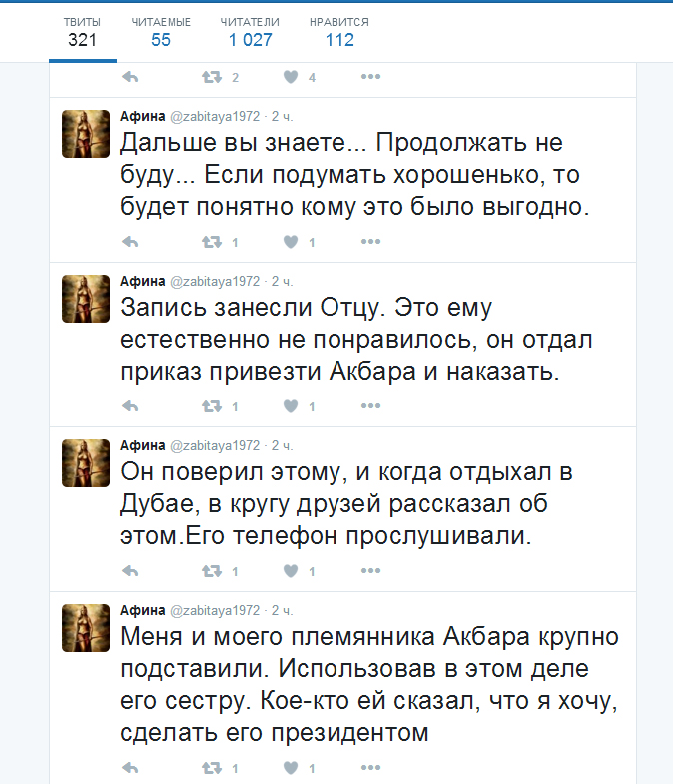Expand more options on the Дубае tweet
Screen dimensions: 673x784
[370, 571]
